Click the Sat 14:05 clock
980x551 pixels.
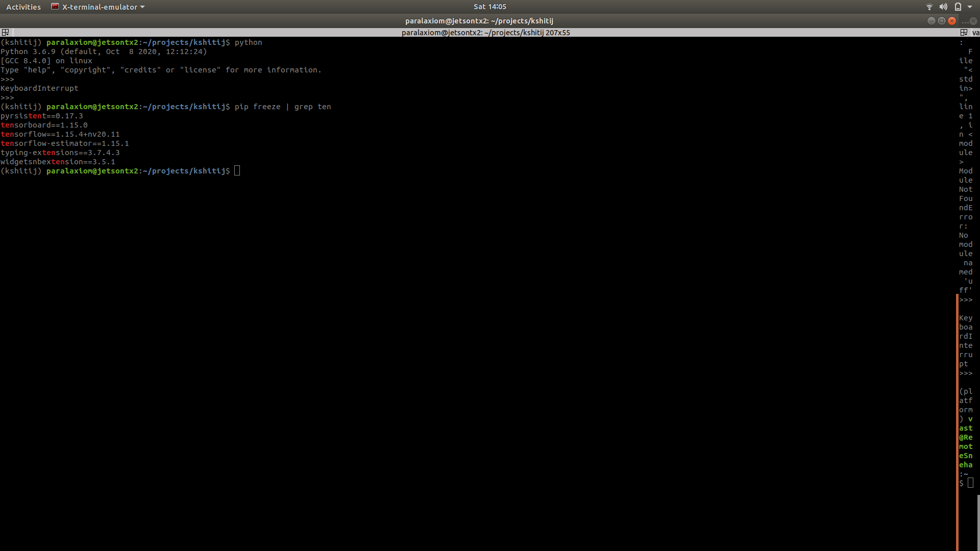[489, 7]
